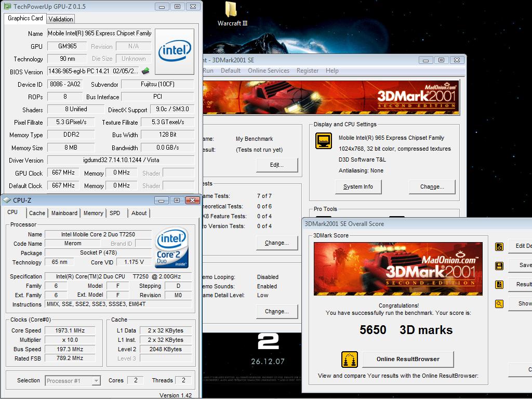Screen dimensions: 532x399
Task: Click the Show Details button in Overall Score
Action: click(520, 303)
